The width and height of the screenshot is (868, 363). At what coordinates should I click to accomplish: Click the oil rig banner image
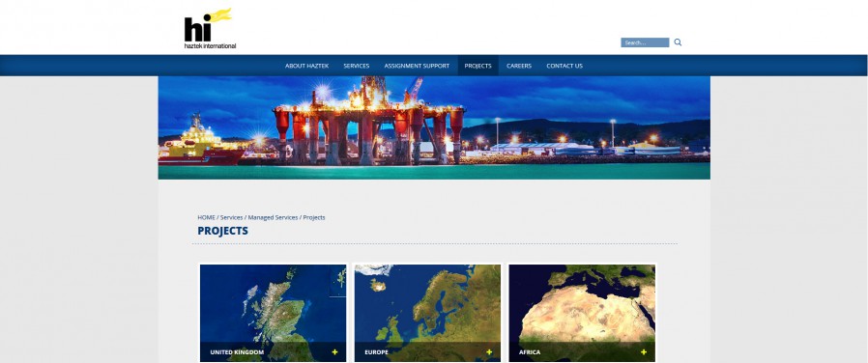click(434, 127)
